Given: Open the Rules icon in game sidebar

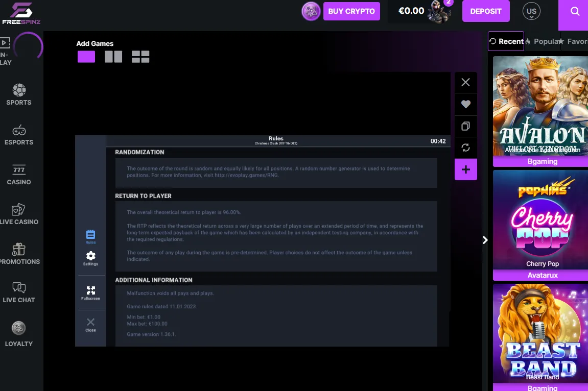Looking at the screenshot, I should pos(90,237).
